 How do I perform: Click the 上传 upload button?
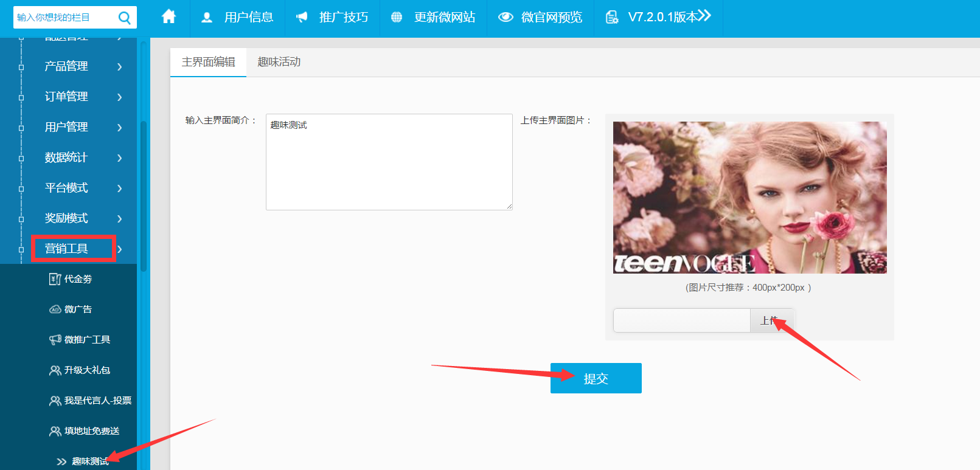pyautogui.click(x=771, y=320)
